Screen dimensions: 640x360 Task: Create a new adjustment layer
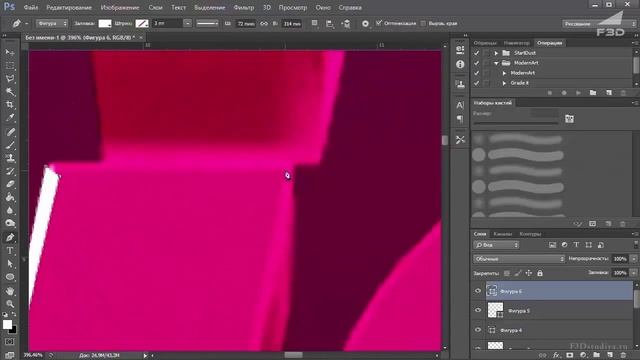[583, 355]
